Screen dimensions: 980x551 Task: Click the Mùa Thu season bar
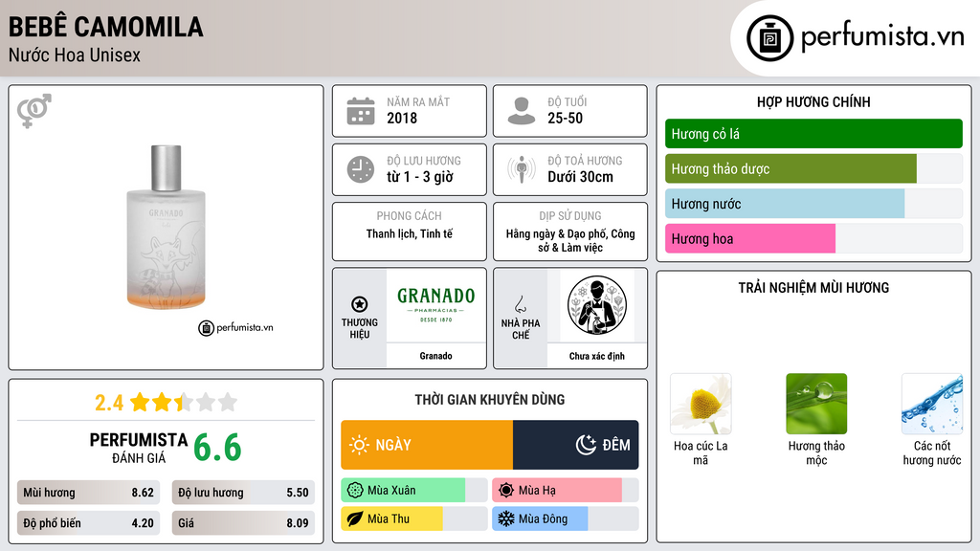coord(414,518)
